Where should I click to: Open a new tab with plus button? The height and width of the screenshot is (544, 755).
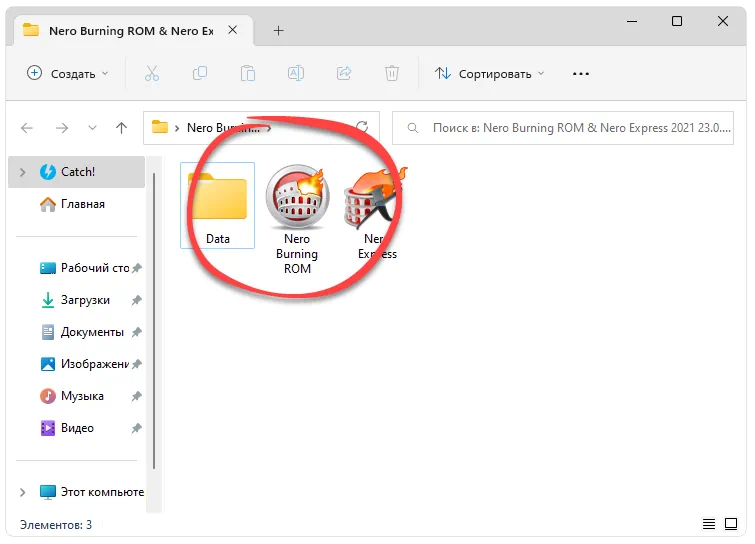pyautogui.click(x=278, y=31)
